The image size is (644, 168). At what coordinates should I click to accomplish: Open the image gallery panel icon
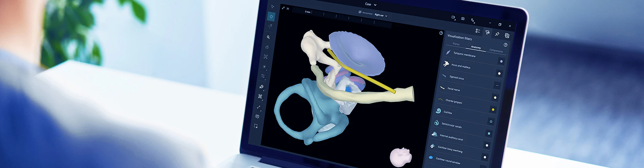pos(507,36)
